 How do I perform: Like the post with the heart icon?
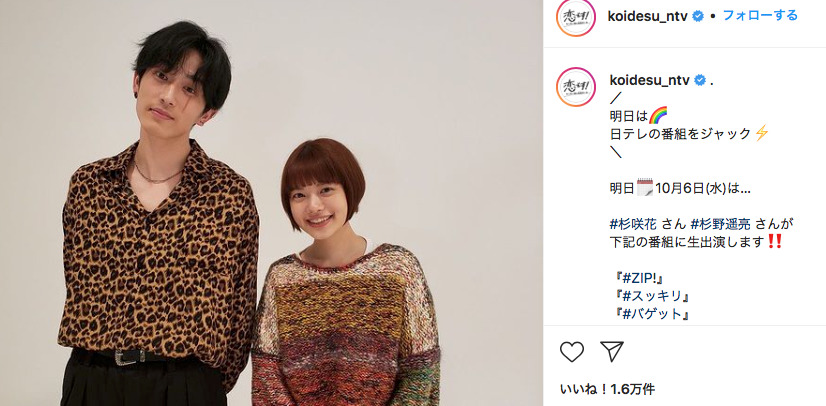click(572, 352)
